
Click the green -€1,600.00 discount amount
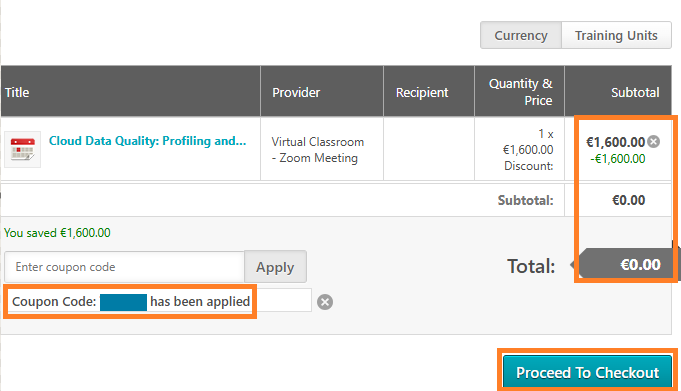click(x=618, y=159)
